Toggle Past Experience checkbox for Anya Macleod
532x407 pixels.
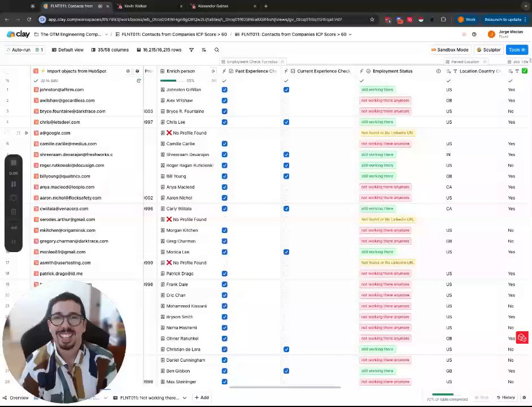point(224,187)
